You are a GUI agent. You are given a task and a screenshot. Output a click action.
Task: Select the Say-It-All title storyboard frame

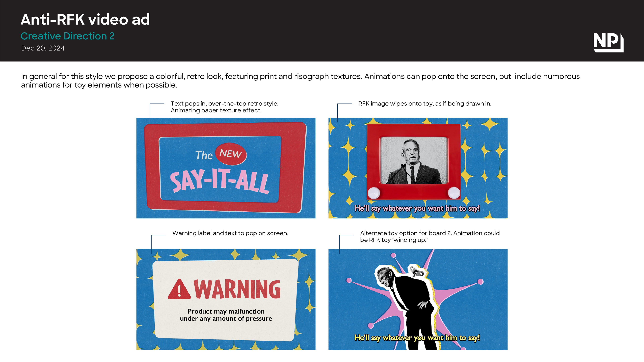pos(226,168)
